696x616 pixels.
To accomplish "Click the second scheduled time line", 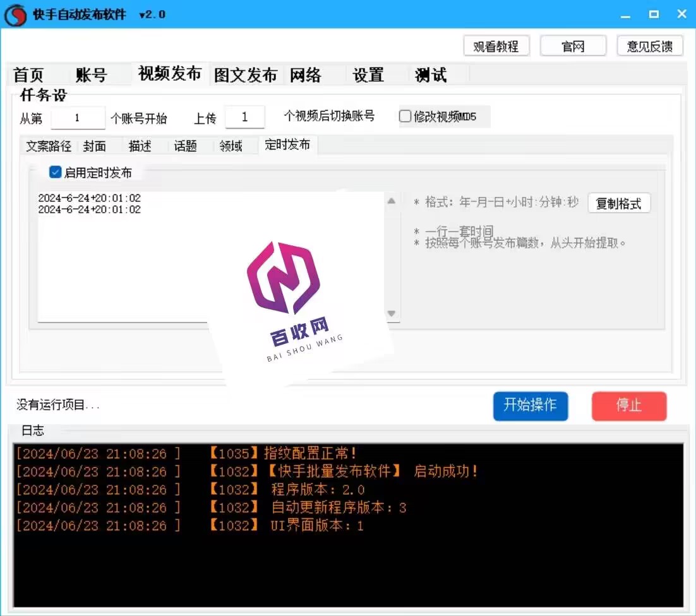I will (89, 210).
